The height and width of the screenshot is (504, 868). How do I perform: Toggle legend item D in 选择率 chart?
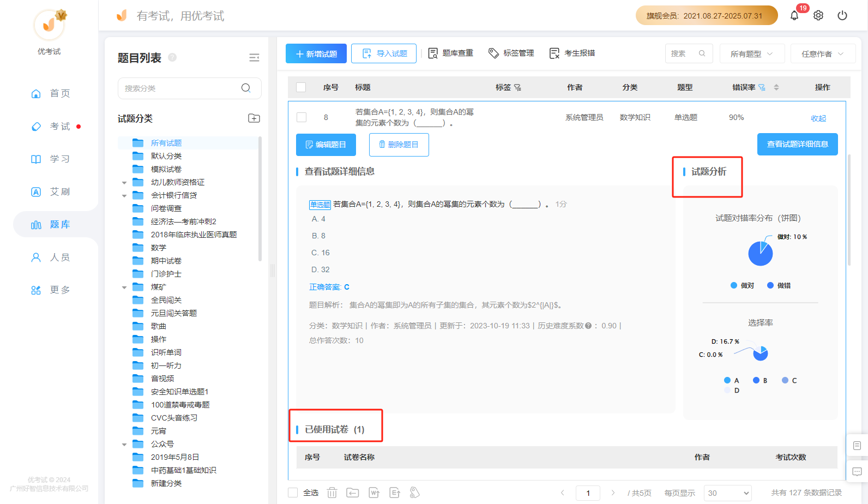tap(732, 391)
